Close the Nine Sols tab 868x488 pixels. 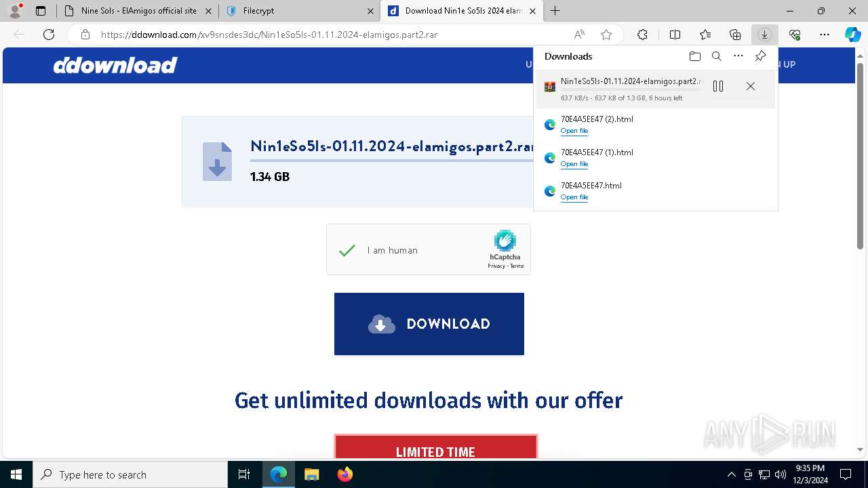[209, 11]
